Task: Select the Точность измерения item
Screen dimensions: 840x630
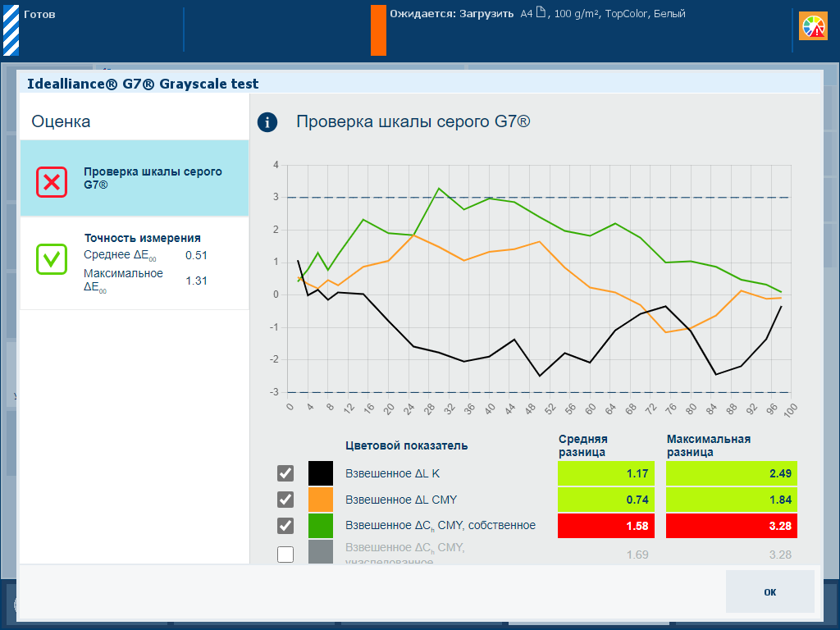Action: tap(135, 263)
